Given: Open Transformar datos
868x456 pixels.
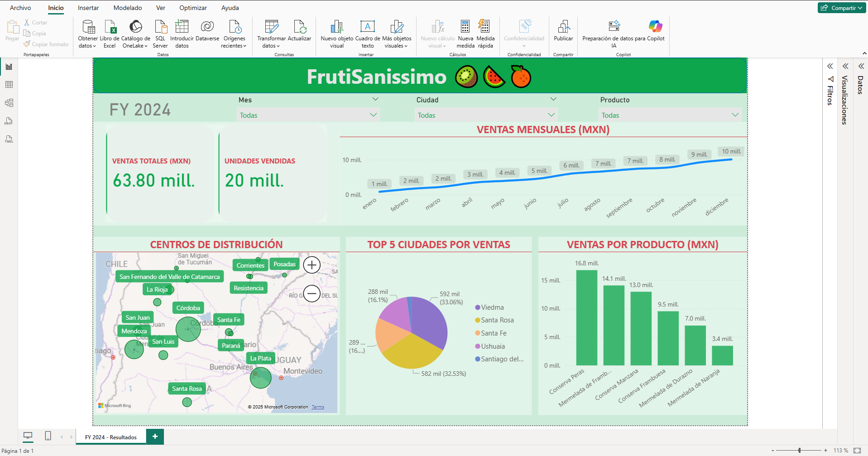Looking at the screenshot, I should pyautogui.click(x=270, y=34).
